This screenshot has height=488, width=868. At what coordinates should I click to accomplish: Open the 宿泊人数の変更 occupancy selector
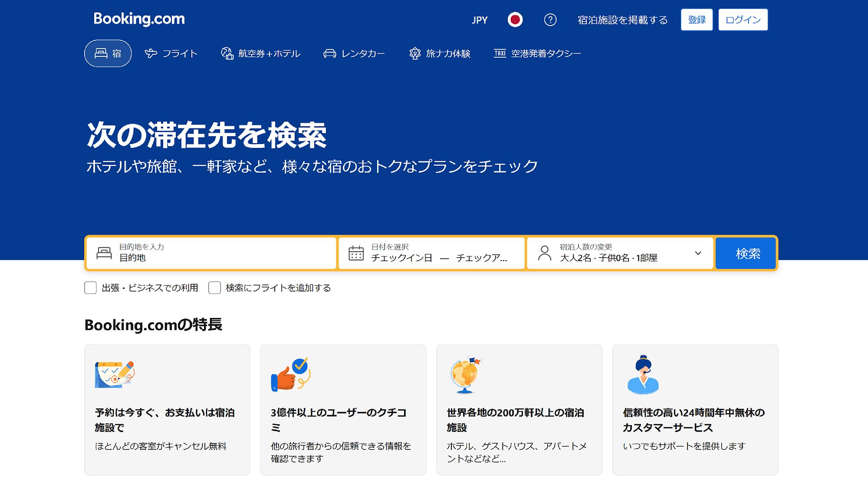[x=620, y=253]
